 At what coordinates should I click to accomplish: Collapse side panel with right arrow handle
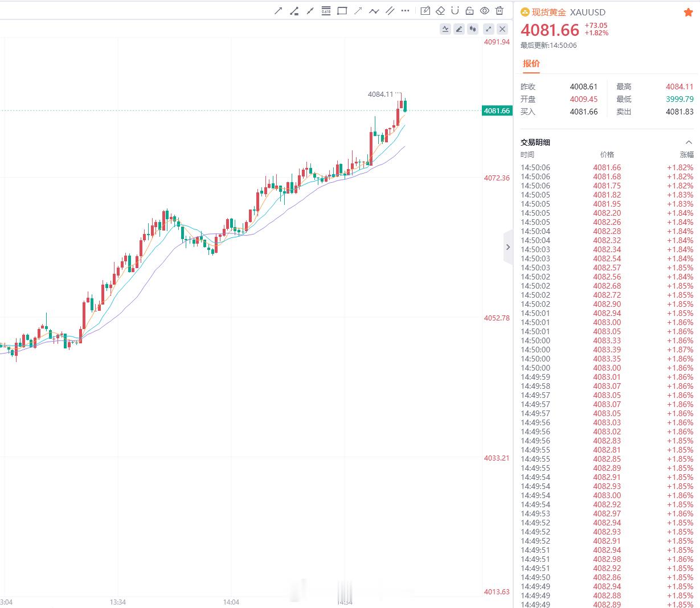pos(508,247)
